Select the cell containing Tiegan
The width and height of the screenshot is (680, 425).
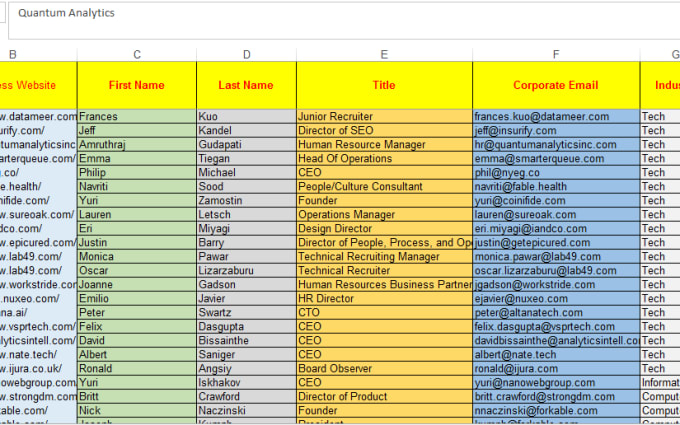tap(247, 159)
